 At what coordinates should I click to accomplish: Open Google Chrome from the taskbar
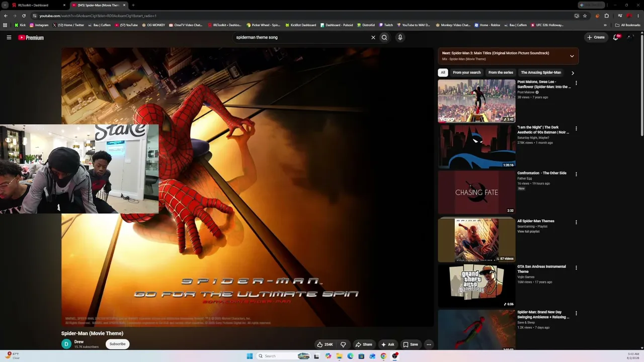[383, 356]
